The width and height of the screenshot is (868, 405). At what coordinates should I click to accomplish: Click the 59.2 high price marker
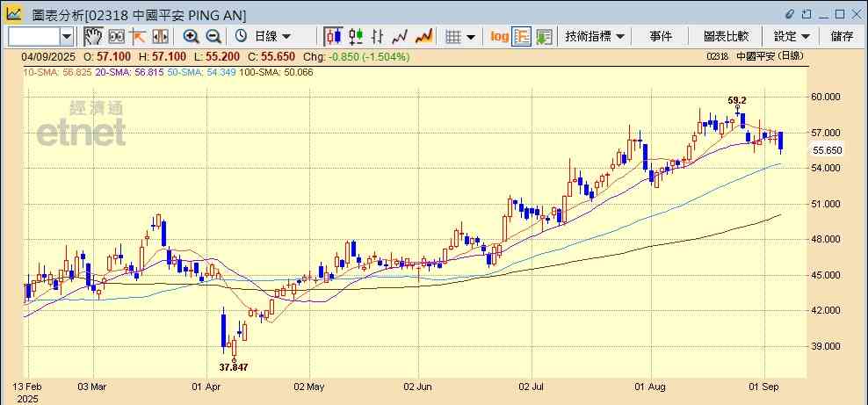(737, 101)
